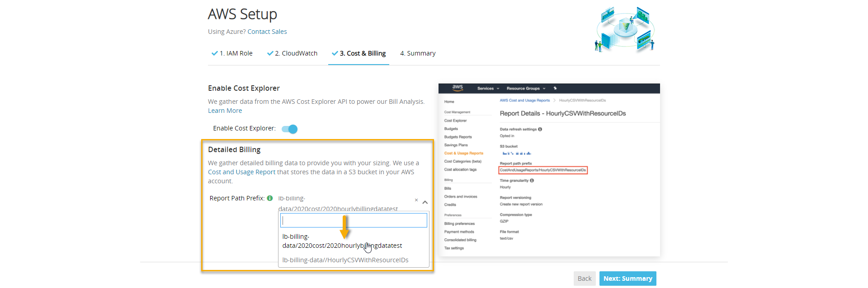This screenshot has width=868, height=288.
Task: Click the Report Path Prefix info icon
Action: pyautogui.click(x=270, y=198)
